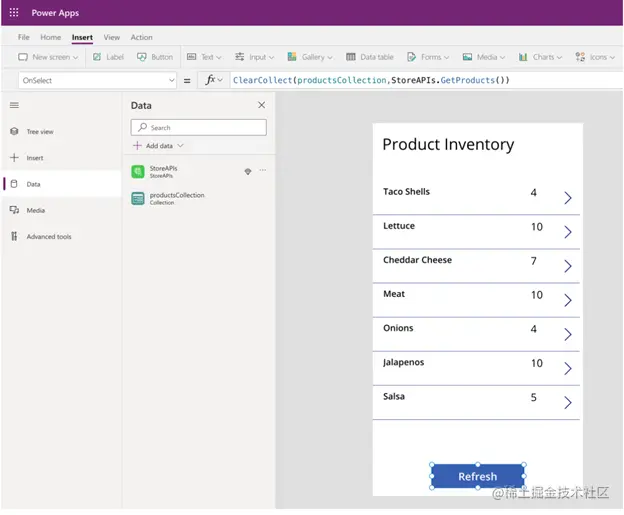Select the Insert ribbon tab

coord(82,37)
